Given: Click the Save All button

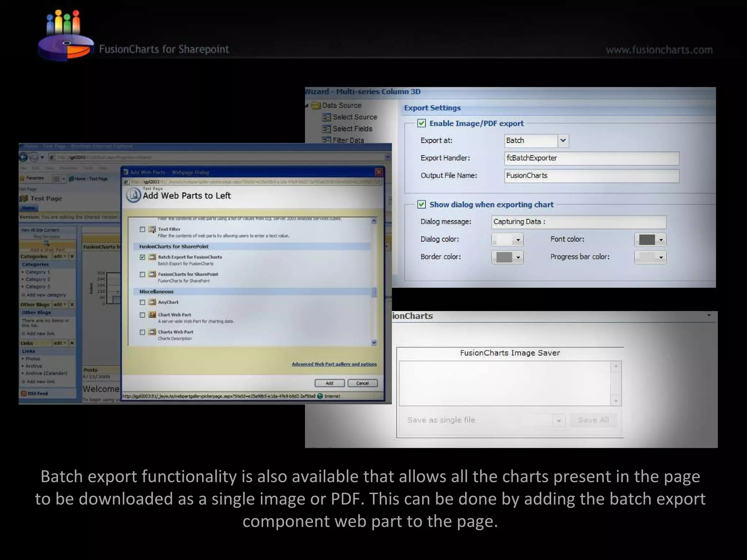Looking at the screenshot, I should pyautogui.click(x=593, y=420).
